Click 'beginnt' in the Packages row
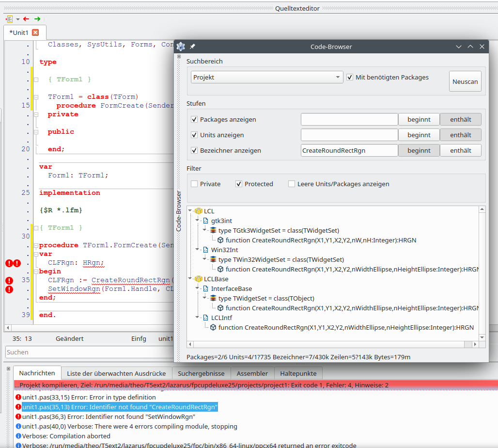The width and height of the screenshot is (498, 448). point(419,120)
